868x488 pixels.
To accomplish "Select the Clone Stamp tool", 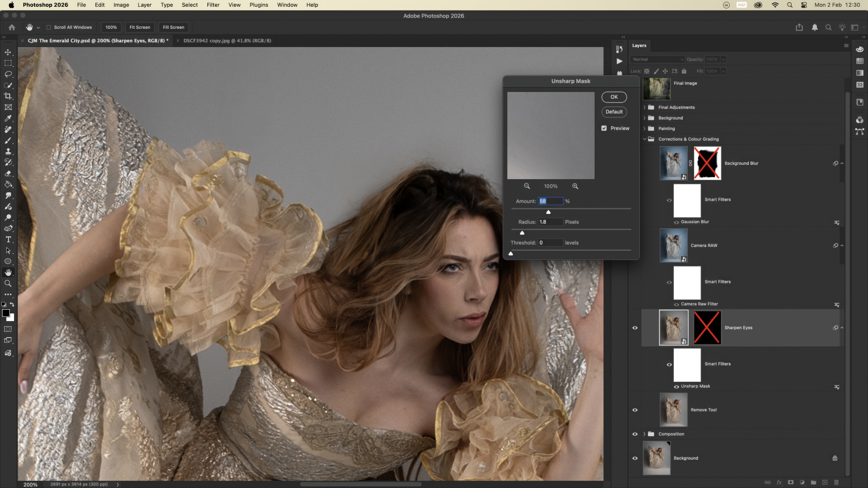I will tap(8, 151).
